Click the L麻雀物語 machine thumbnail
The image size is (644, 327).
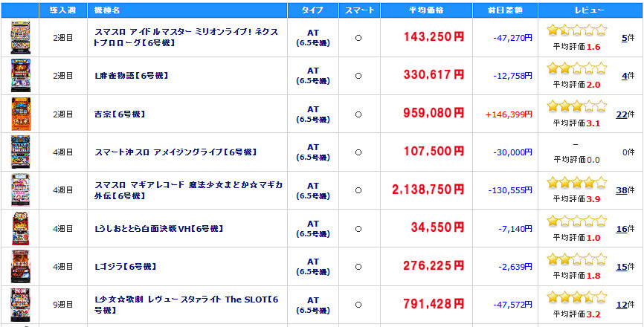21,76
